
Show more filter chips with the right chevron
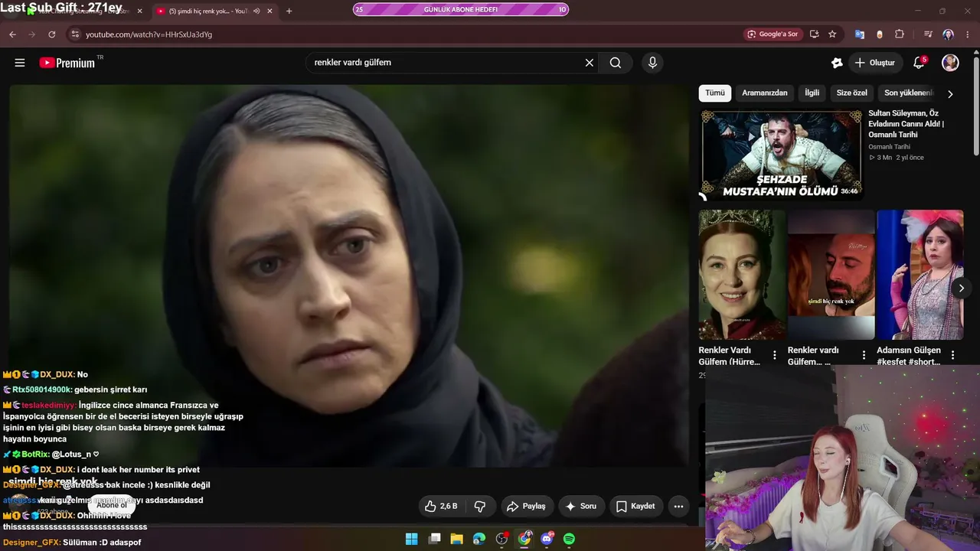950,93
